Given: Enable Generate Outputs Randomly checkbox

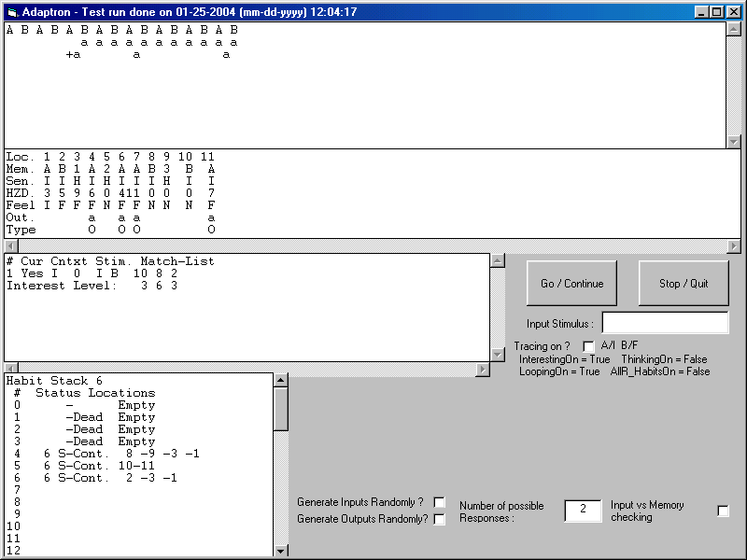Looking at the screenshot, I should pos(439,519).
